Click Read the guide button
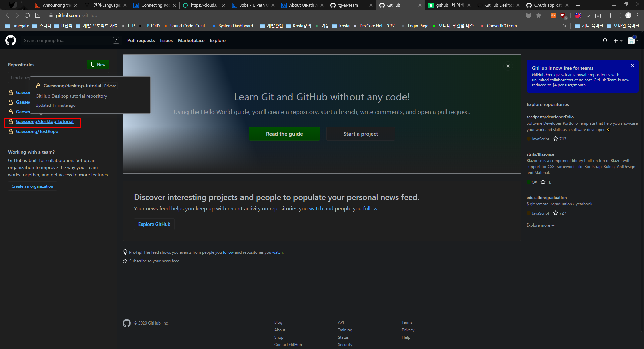The height and width of the screenshot is (349, 644). point(284,134)
